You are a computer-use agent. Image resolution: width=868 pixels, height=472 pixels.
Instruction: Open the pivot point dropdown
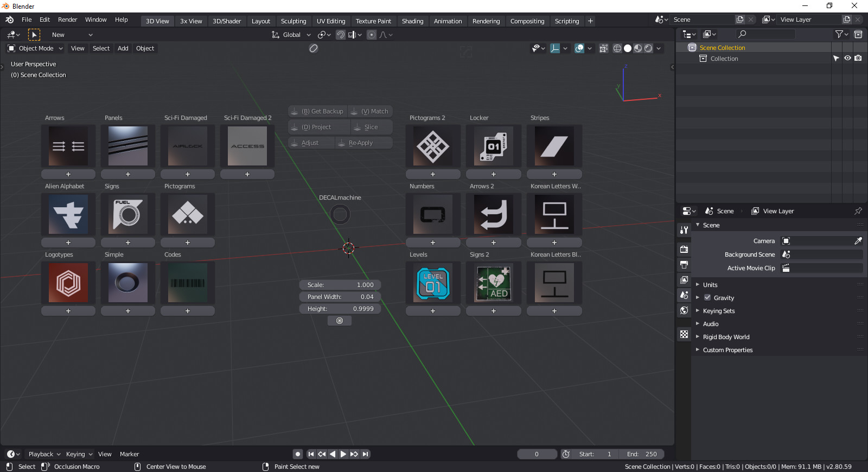324,35
